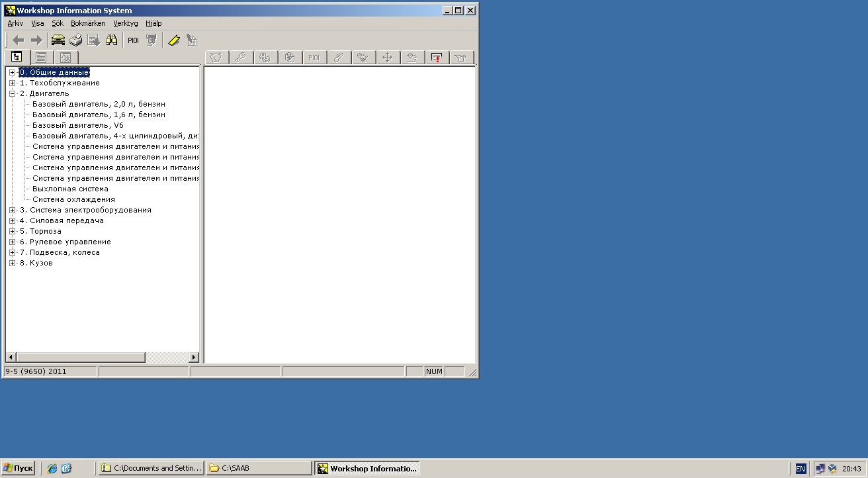Open the Hjälp menu
This screenshot has height=478, width=868.
click(x=153, y=23)
